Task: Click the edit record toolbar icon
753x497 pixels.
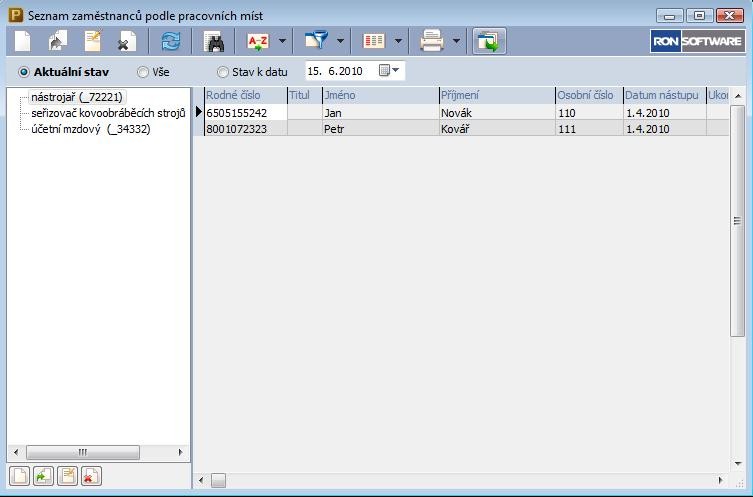Action: pos(93,41)
